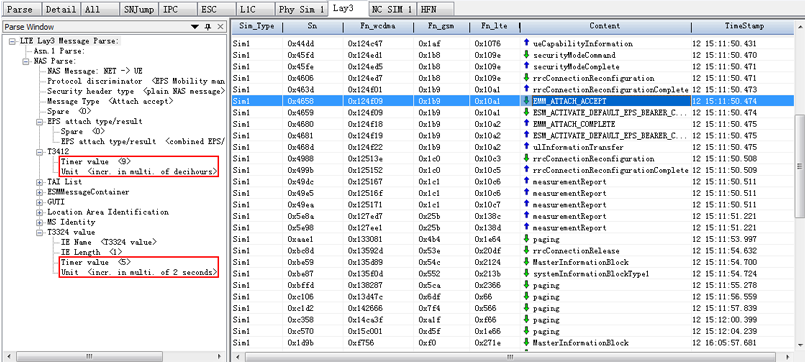Select the rrcConnectionRelease message row
This screenshot has width=805, height=362.
point(512,251)
